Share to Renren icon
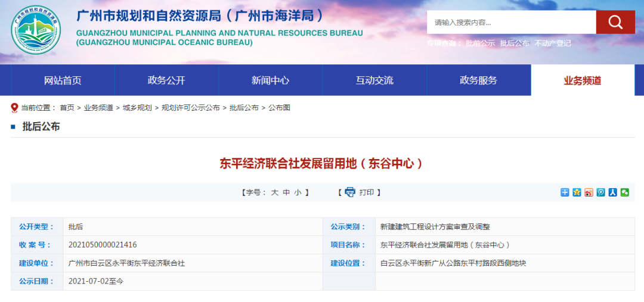Viewport: 644px width, 302px height. (x=613, y=192)
